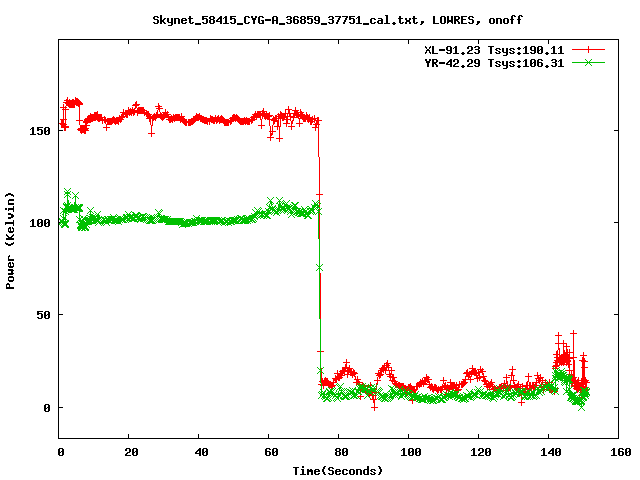Click the x-axis tick label 20
Viewport: 640px width, 480px height.
click(x=131, y=452)
